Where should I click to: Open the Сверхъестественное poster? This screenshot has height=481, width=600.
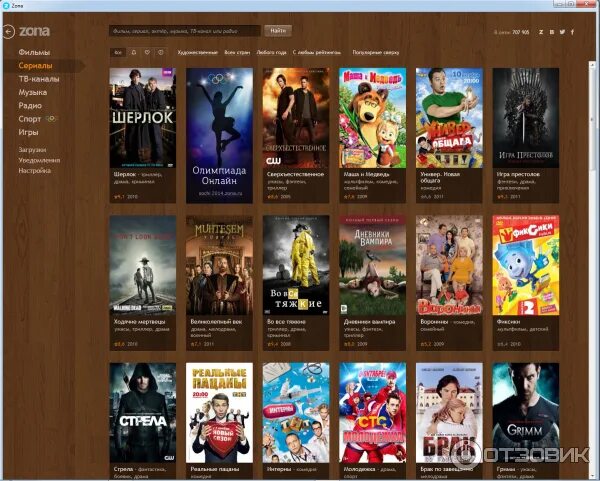click(296, 118)
